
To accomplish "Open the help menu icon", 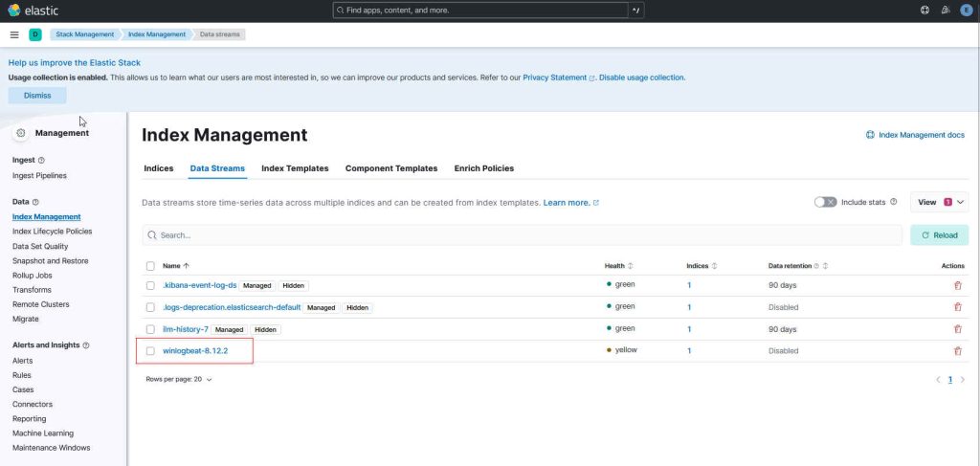I will (x=925, y=10).
